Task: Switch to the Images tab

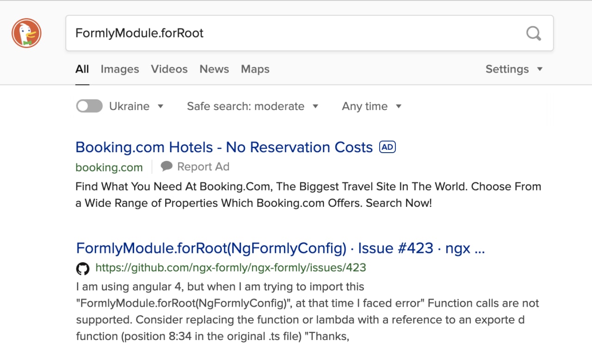Action: click(x=120, y=69)
